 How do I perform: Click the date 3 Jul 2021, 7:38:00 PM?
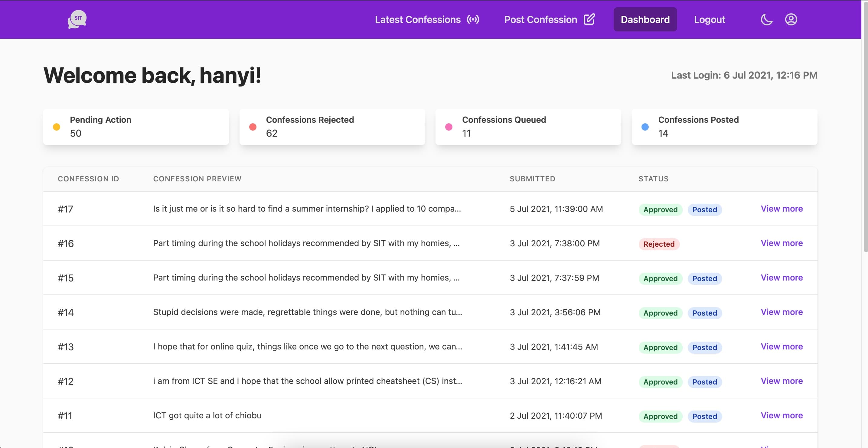pyautogui.click(x=555, y=243)
